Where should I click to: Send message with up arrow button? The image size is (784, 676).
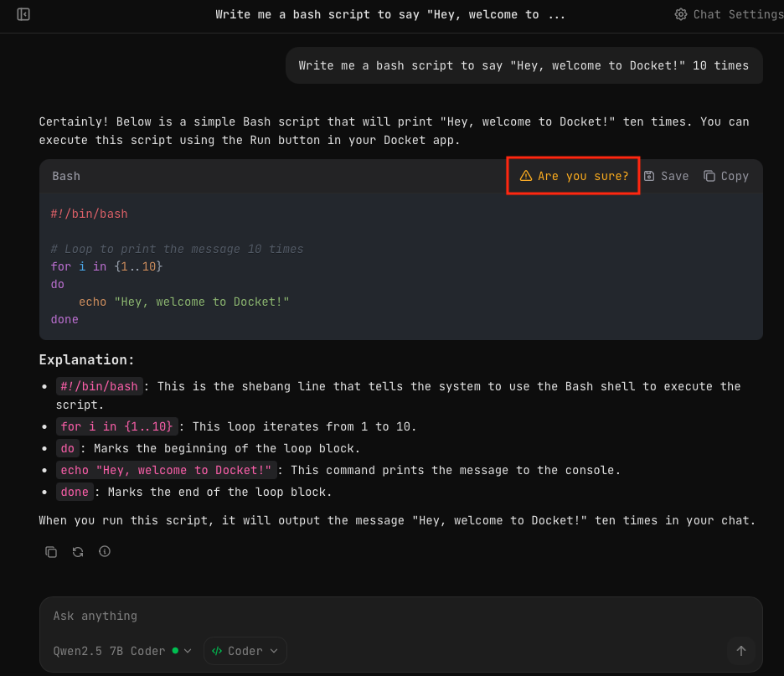tap(740, 651)
